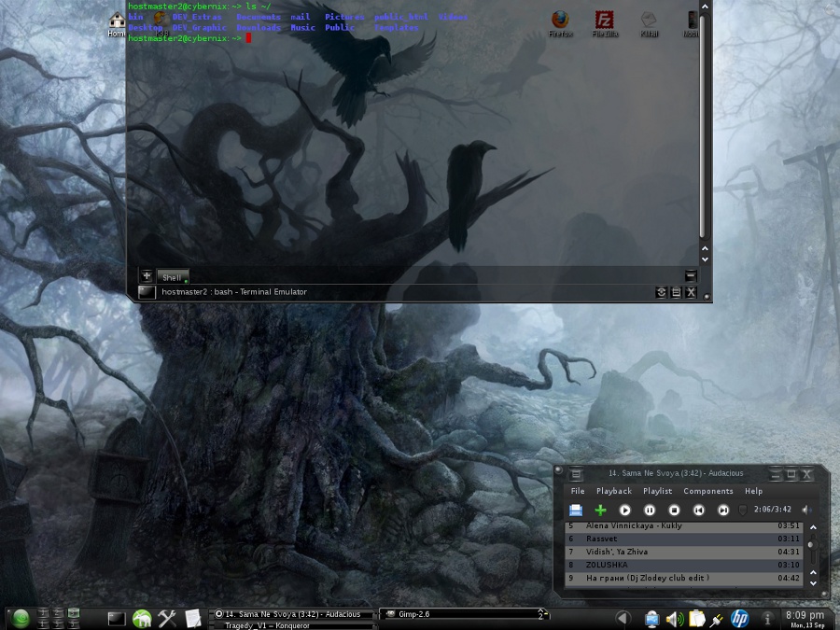Click power plug tray icon
Viewport: 840px width, 630px height.
click(x=716, y=621)
